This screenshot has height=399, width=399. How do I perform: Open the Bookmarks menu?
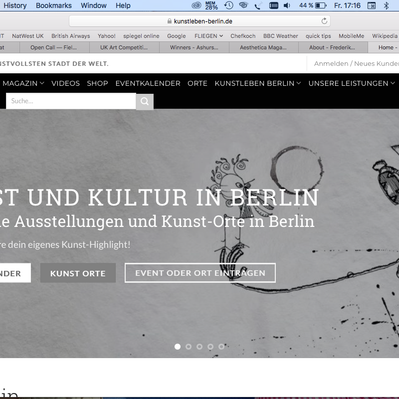pos(54,5)
